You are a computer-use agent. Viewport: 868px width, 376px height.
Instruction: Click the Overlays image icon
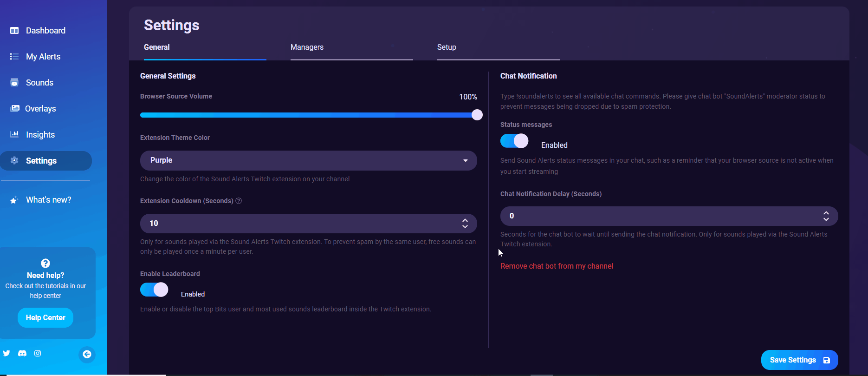point(15,108)
